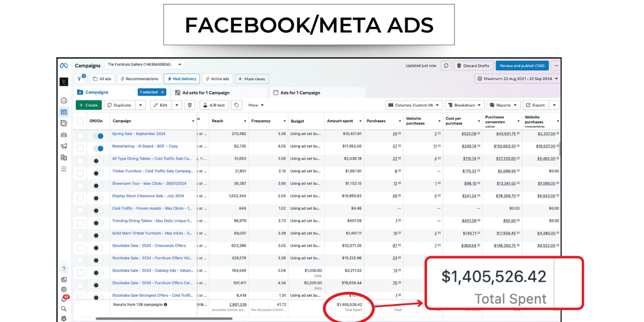The image size is (644, 322).
Task: Open the settings gear in sidebar
Action: pyautogui.click(x=64, y=290)
